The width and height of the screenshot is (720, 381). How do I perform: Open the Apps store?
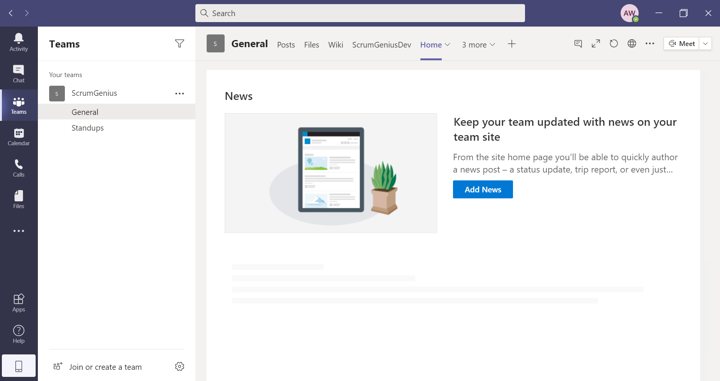18,303
